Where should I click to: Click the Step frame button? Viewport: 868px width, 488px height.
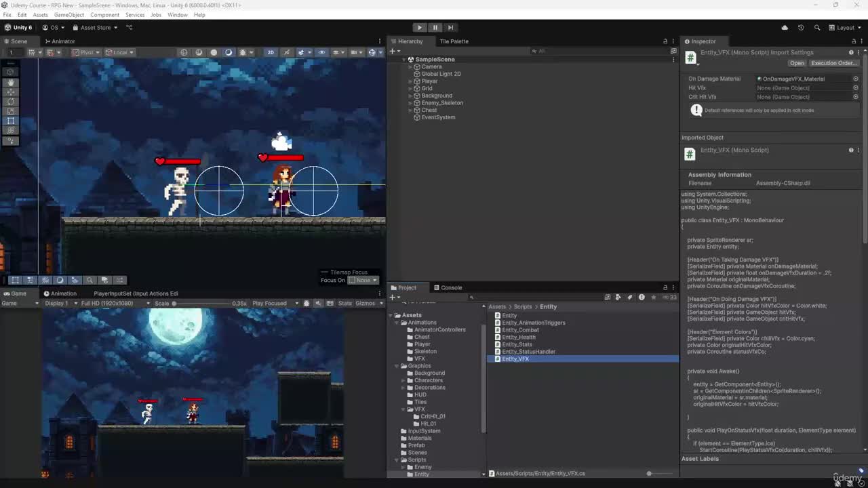pyautogui.click(x=450, y=28)
